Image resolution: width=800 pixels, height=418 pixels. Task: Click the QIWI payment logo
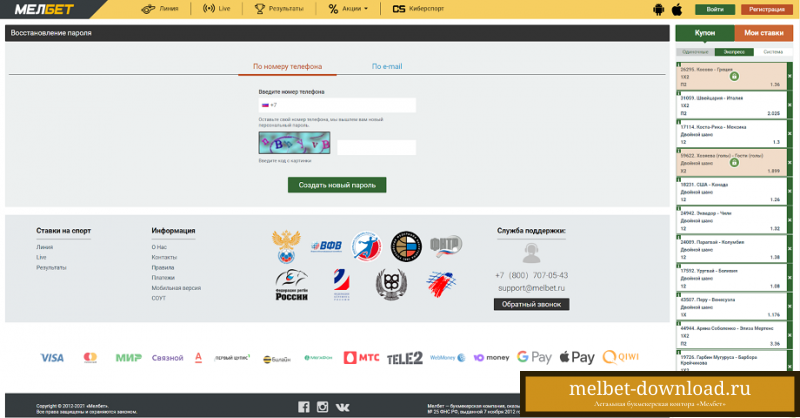[x=620, y=357]
